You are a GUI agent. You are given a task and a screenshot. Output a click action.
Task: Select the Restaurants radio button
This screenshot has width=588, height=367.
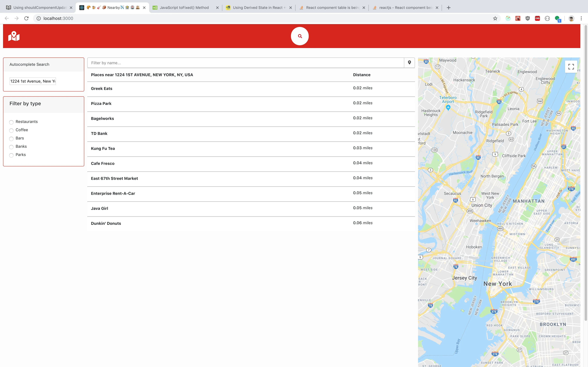(x=11, y=122)
